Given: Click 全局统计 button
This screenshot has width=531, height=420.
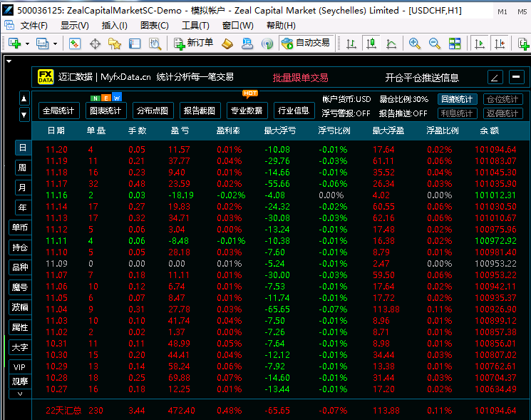Looking at the screenshot, I should [58, 111].
